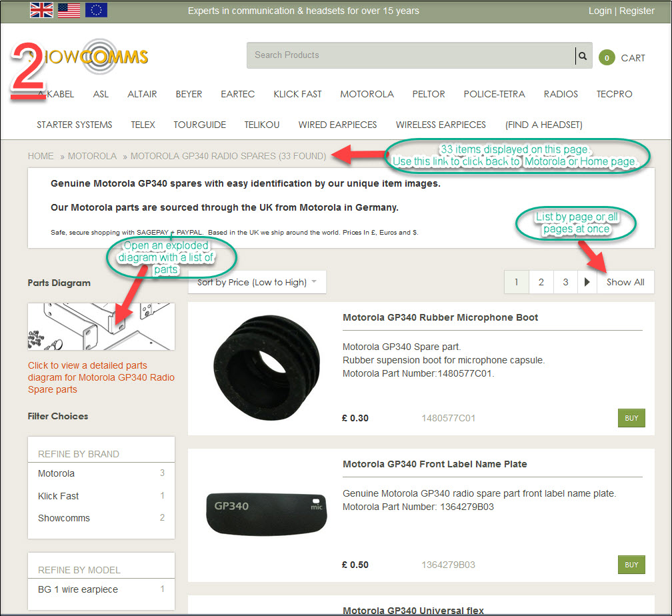Go to page 1
This screenshot has height=616, width=672.
517,282
